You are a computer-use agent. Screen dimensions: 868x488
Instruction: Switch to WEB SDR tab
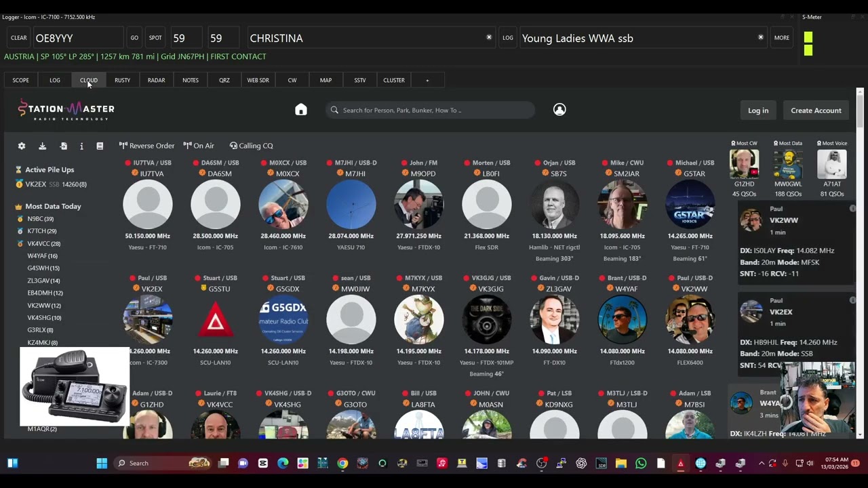pyautogui.click(x=258, y=80)
